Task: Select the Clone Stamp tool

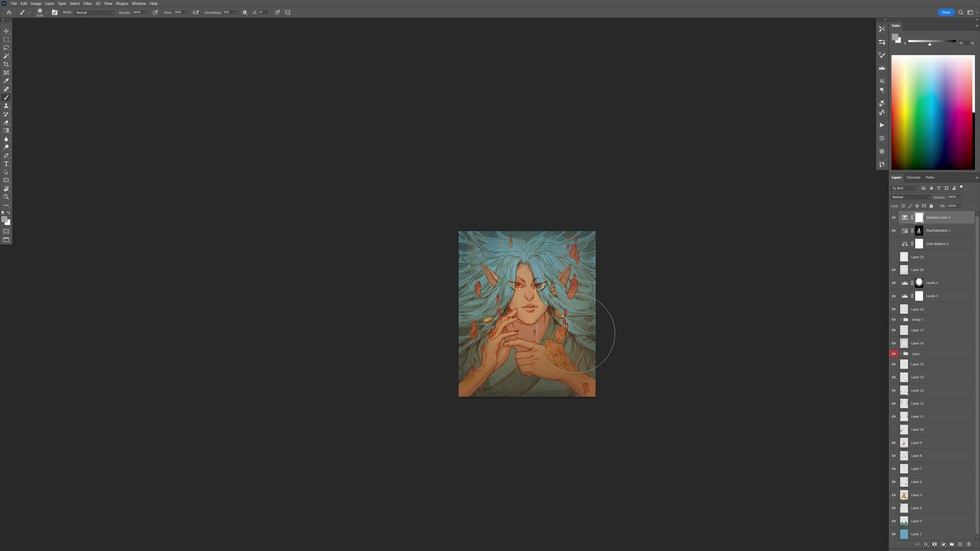Action: tap(6, 106)
